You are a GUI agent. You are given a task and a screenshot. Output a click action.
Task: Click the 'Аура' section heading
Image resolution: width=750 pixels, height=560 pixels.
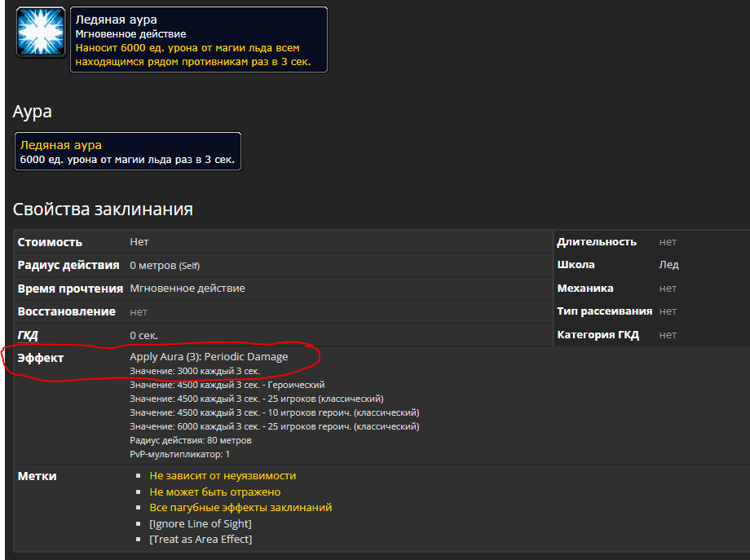point(33,112)
